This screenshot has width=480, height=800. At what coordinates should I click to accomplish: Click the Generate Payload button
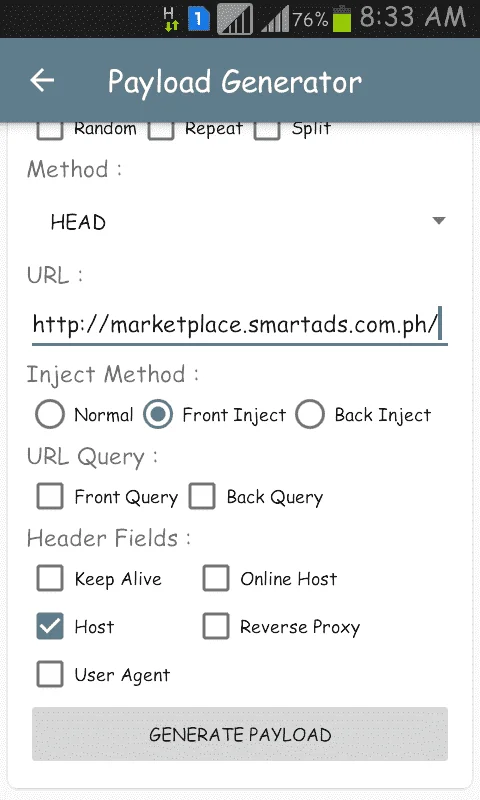tap(240, 734)
